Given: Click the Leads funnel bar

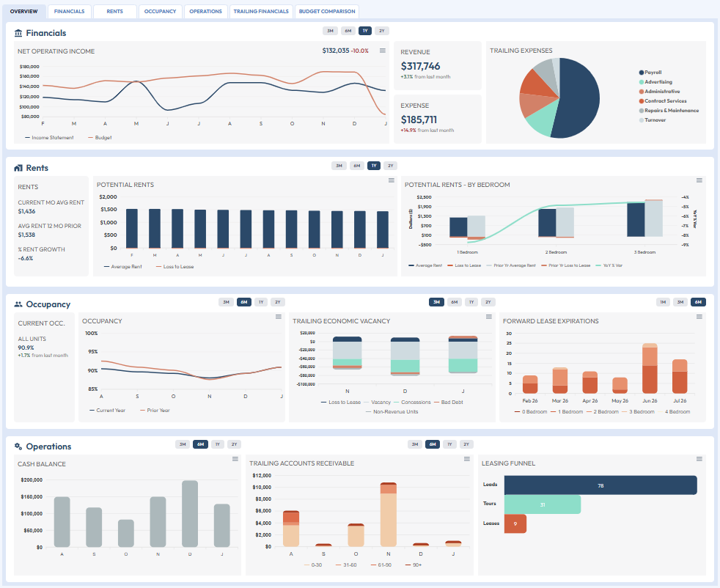Looking at the screenshot, I should pos(600,485).
